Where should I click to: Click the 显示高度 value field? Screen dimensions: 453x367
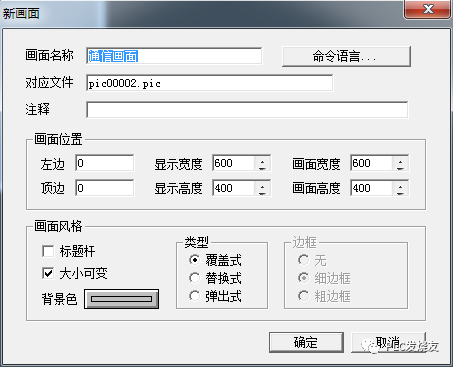pyautogui.click(x=233, y=188)
